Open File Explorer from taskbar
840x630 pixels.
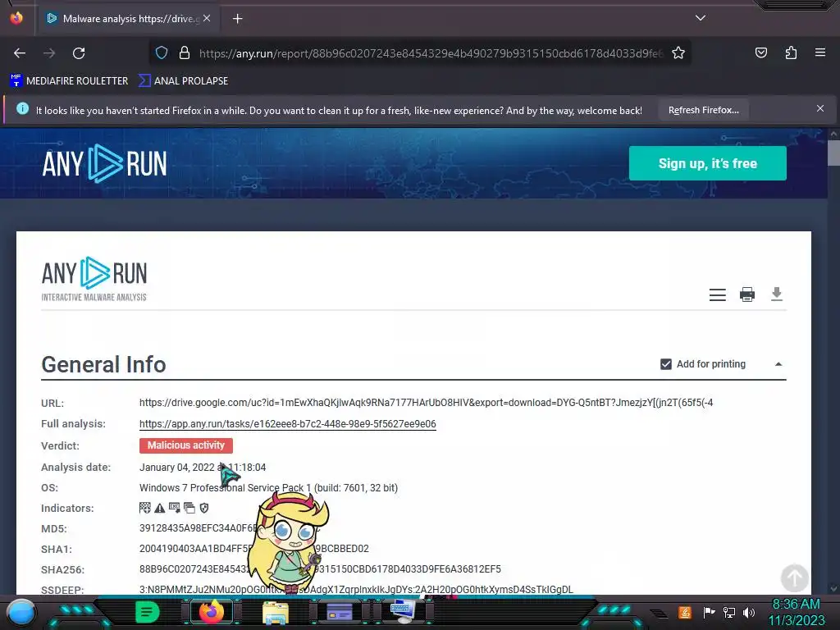click(276, 612)
